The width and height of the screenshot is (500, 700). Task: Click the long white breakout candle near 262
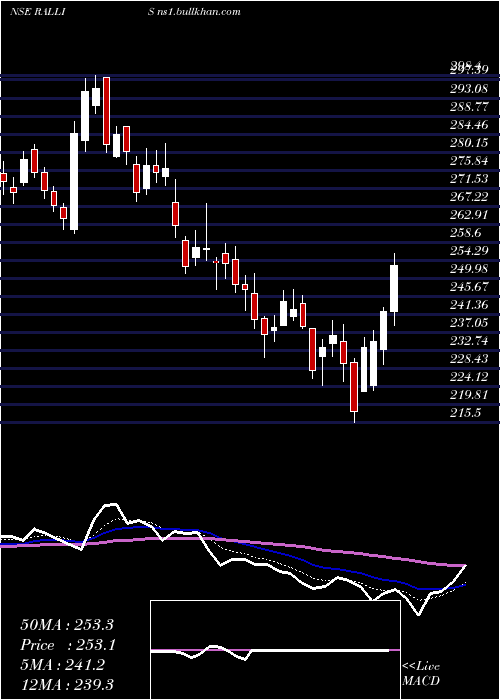(74, 181)
